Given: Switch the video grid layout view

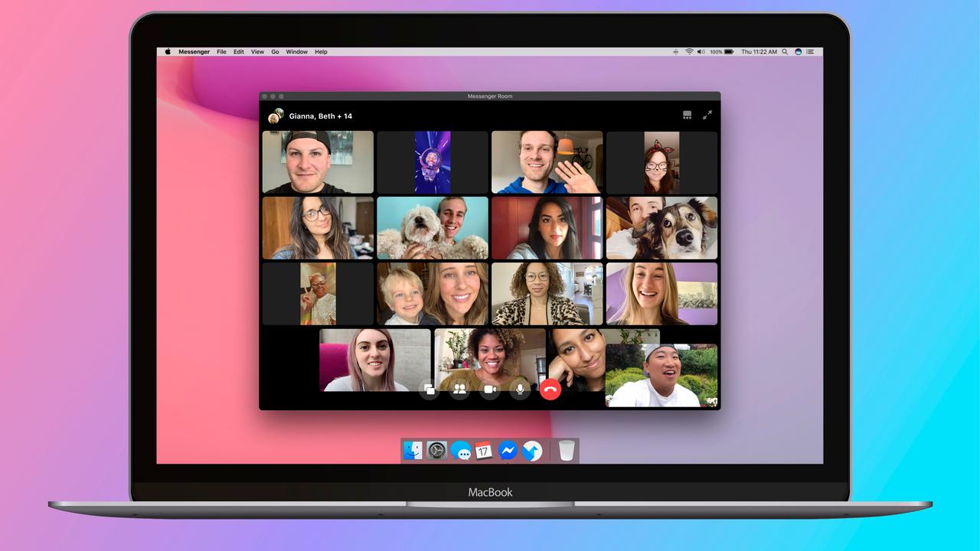Looking at the screenshot, I should pos(687,115).
